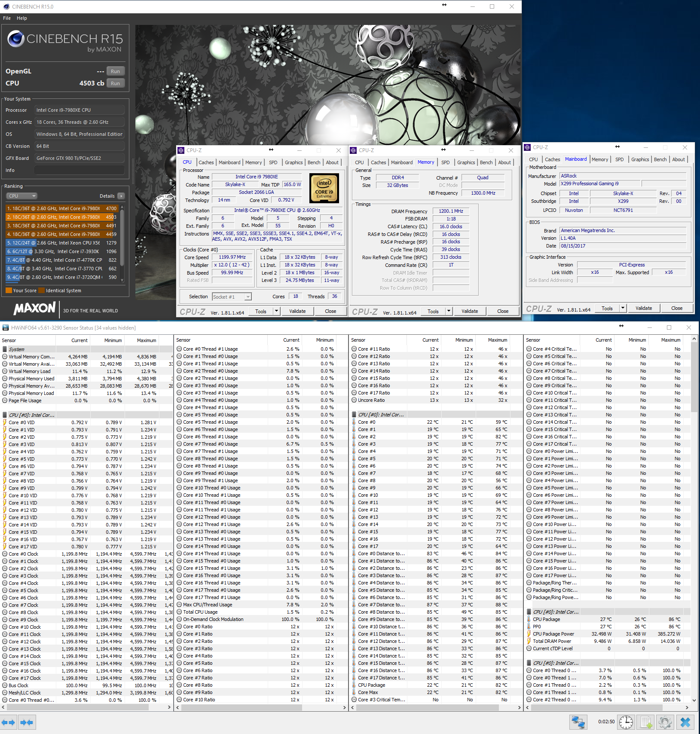Click the icon beside CPU Package Power
700x734 pixels.
tap(529, 634)
